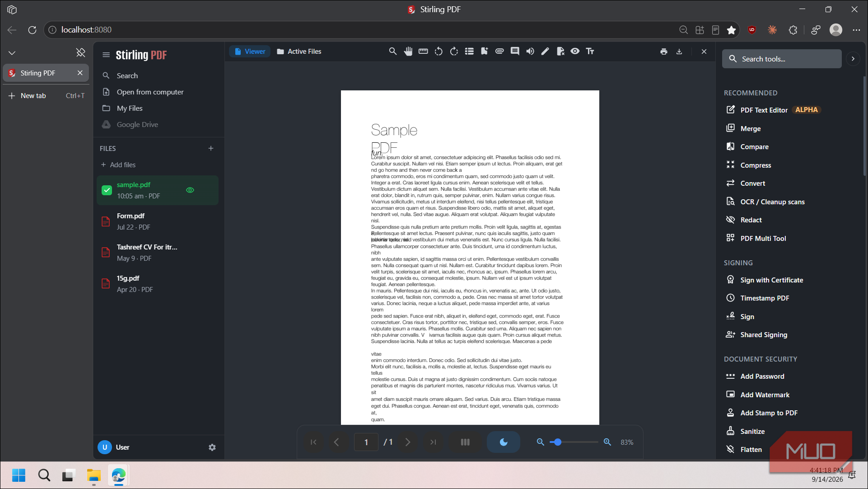Expand the browser tab list chevron
Screen dimensions: 868x489
click(x=12, y=53)
